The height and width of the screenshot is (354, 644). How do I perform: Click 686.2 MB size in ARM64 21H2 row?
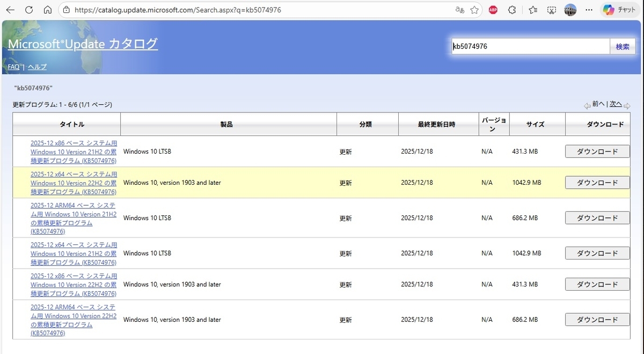(525, 218)
